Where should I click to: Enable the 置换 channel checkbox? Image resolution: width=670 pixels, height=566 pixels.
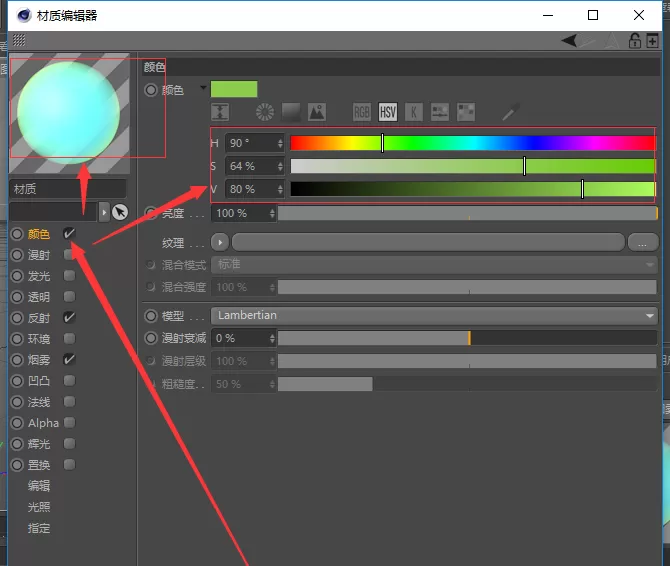point(69,465)
